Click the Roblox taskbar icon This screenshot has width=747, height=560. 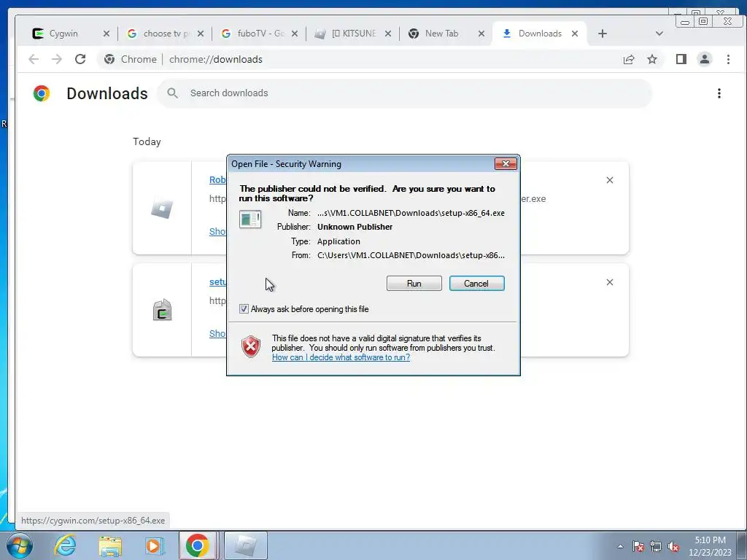click(245, 545)
